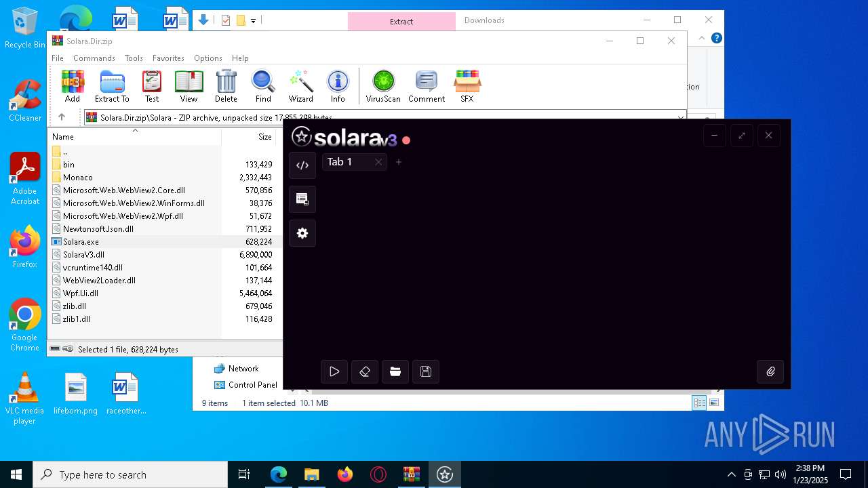
Task: Open the Favorites menu in WinRAR
Action: (168, 58)
